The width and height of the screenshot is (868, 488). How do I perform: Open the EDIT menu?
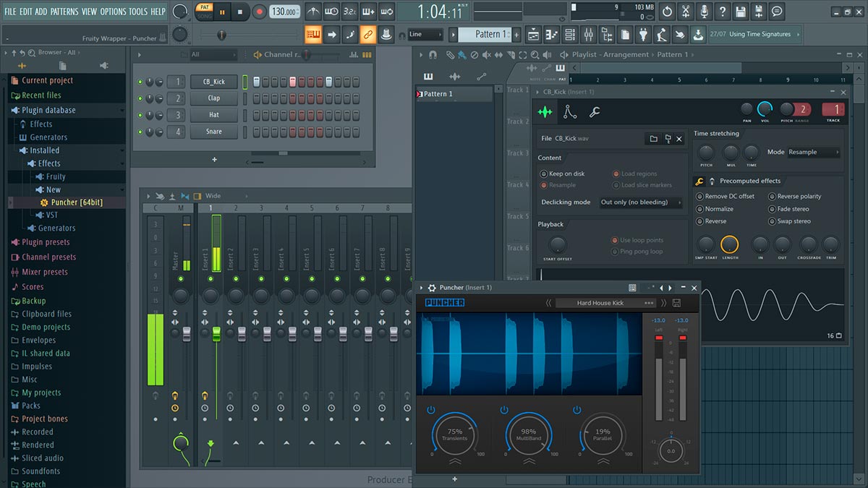point(26,12)
